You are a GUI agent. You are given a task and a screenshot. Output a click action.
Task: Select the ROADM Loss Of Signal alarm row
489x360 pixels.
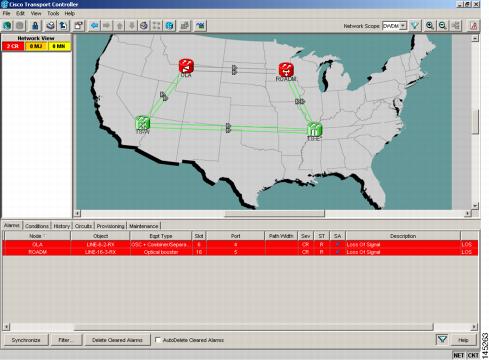tap(240, 252)
